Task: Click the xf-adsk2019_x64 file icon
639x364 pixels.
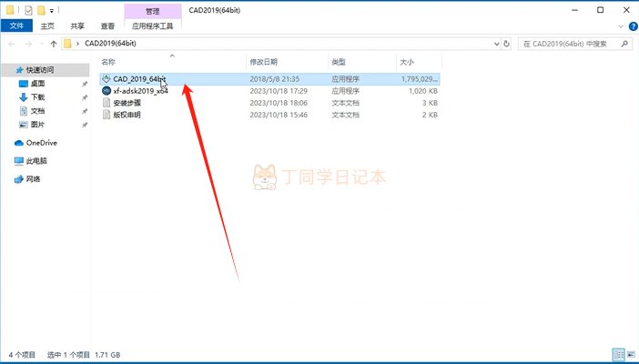Action: pos(106,91)
